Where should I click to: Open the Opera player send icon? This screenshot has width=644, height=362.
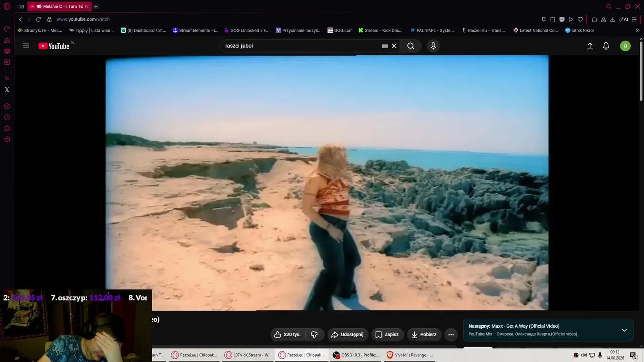[x=571, y=19]
